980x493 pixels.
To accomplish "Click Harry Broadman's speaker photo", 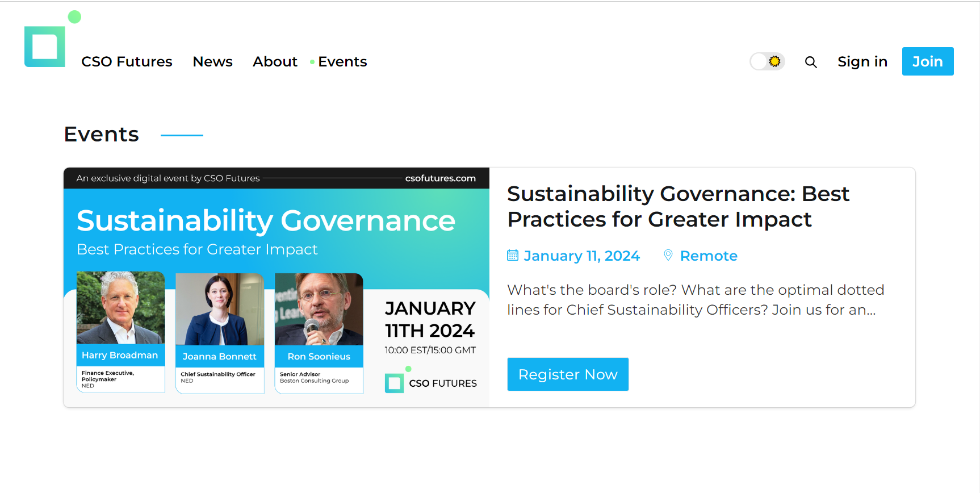I will (x=120, y=308).
